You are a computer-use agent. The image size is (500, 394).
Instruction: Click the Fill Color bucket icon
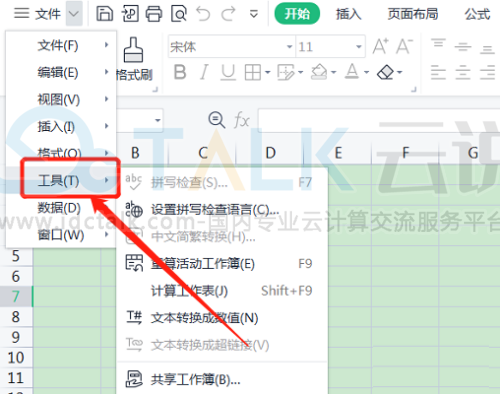click(319, 72)
